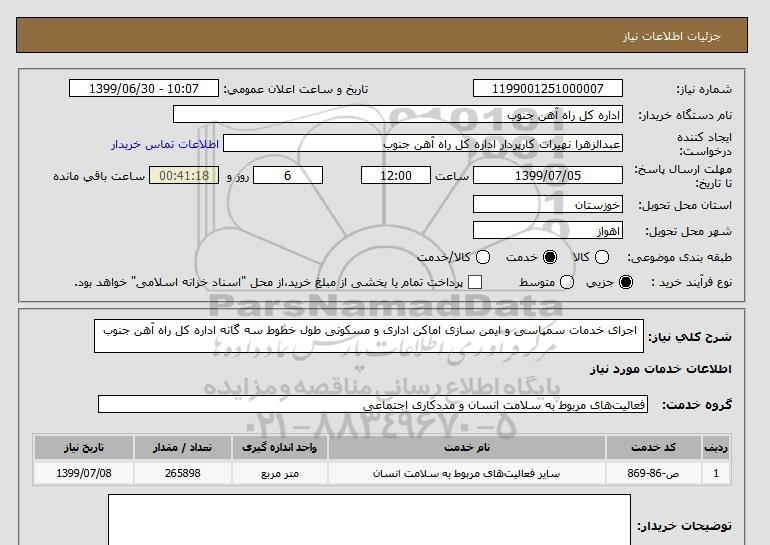Image resolution: width=770 pixels, height=545 pixels.
Task: Select the خدمت radio button
Action: pyautogui.click(x=550, y=257)
